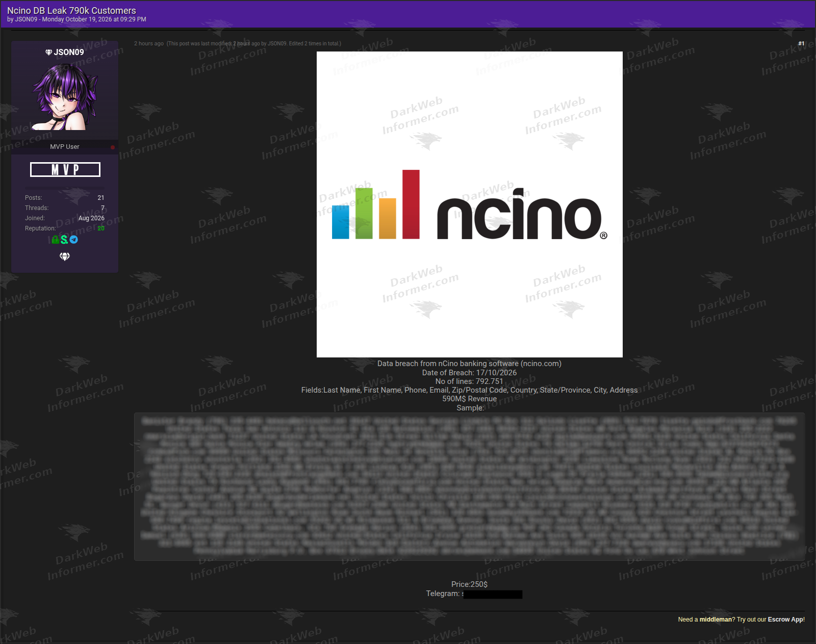This screenshot has width=816, height=644.
Task: Click the 'Price:250$' text
Action: click(x=469, y=584)
